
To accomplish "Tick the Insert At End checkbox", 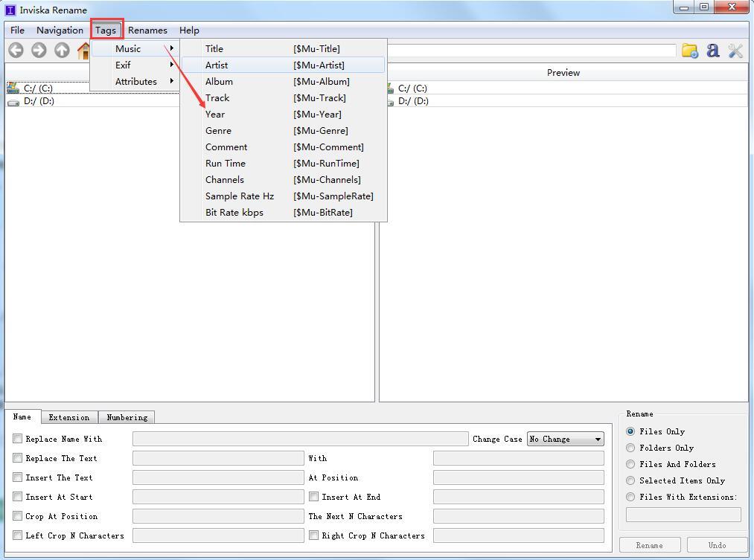I will pyautogui.click(x=314, y=497).
